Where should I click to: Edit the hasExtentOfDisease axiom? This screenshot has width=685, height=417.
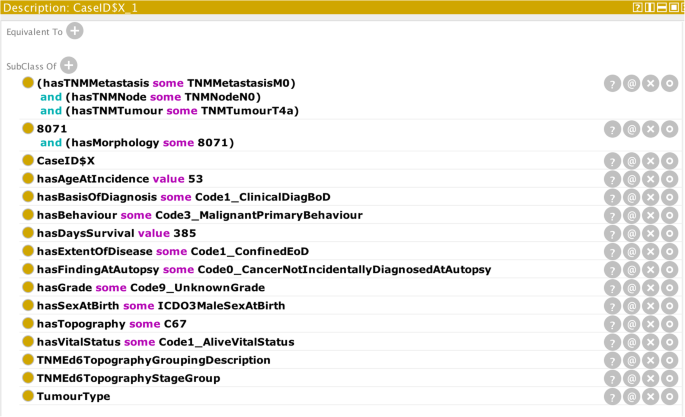(669, 252)
